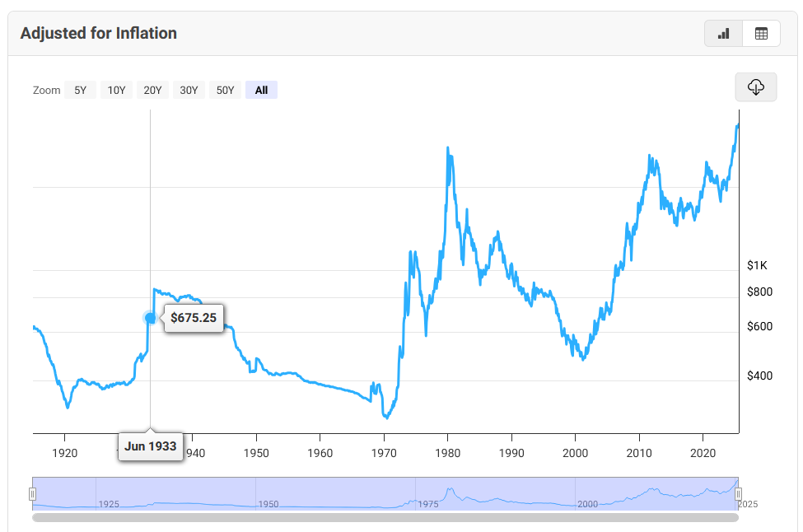803x532 pixels.
Task: Click the Jun 1933 date label
Action: tap(150, 446)
